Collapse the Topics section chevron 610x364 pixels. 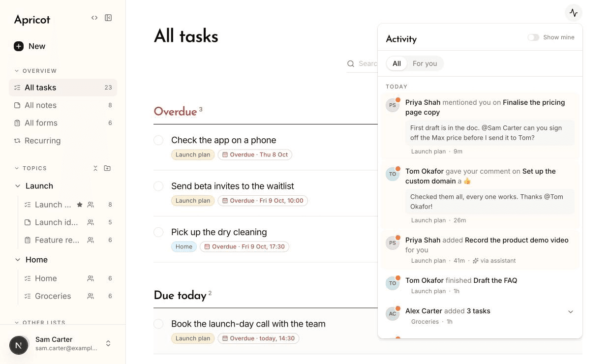coord(17,168)
